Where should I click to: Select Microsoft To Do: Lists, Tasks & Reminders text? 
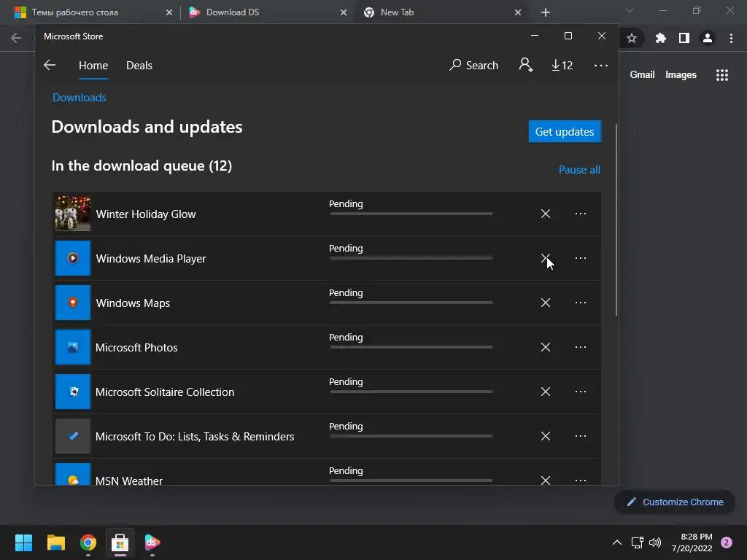(x=195, y=437)
